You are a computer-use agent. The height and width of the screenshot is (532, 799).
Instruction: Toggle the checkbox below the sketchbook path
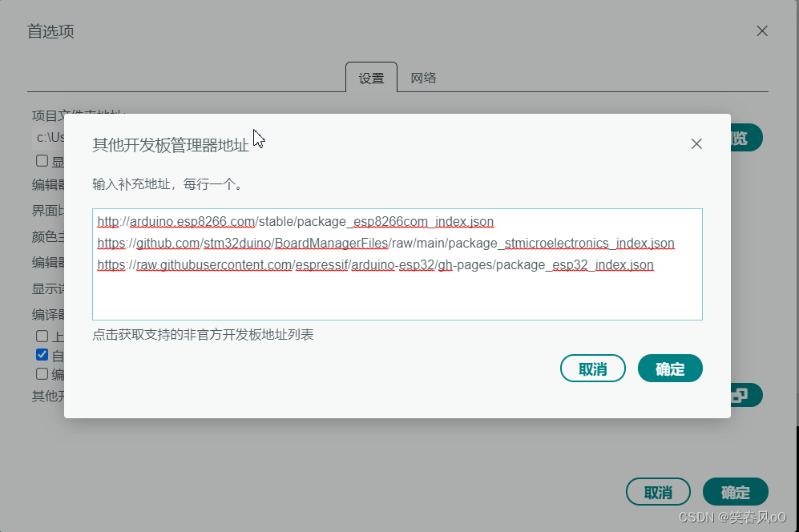click(42, 161)
